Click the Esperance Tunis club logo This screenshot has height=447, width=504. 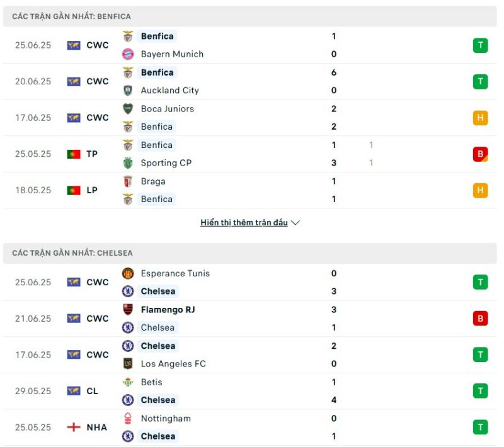[128, 273]
